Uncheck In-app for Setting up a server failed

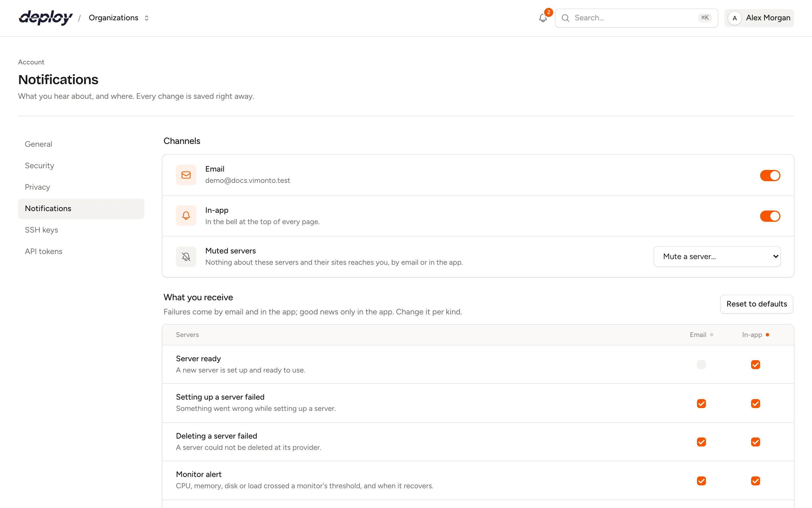click(x=755, y=404)
